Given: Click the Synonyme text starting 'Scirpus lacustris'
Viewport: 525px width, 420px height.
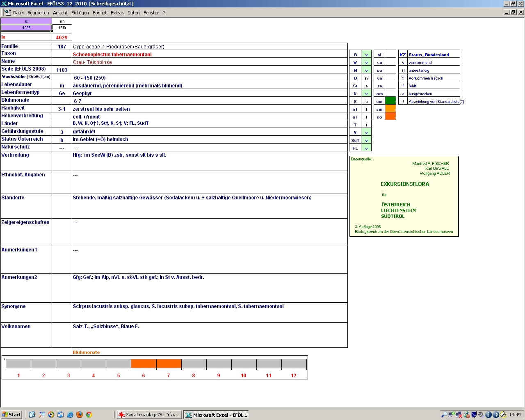Looking at the screenshot, I should [x=178, y=306].
